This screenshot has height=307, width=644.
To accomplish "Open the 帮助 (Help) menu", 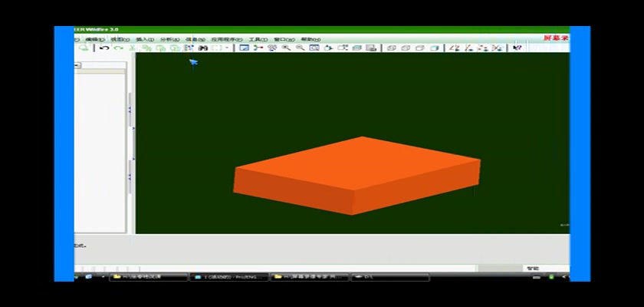I will (x=311, y=39).
